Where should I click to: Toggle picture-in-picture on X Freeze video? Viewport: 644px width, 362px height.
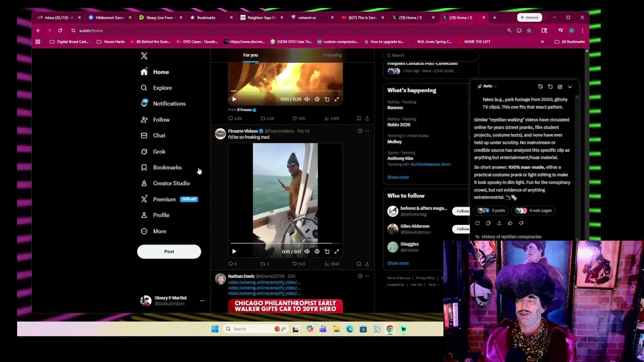coord(327,100)
